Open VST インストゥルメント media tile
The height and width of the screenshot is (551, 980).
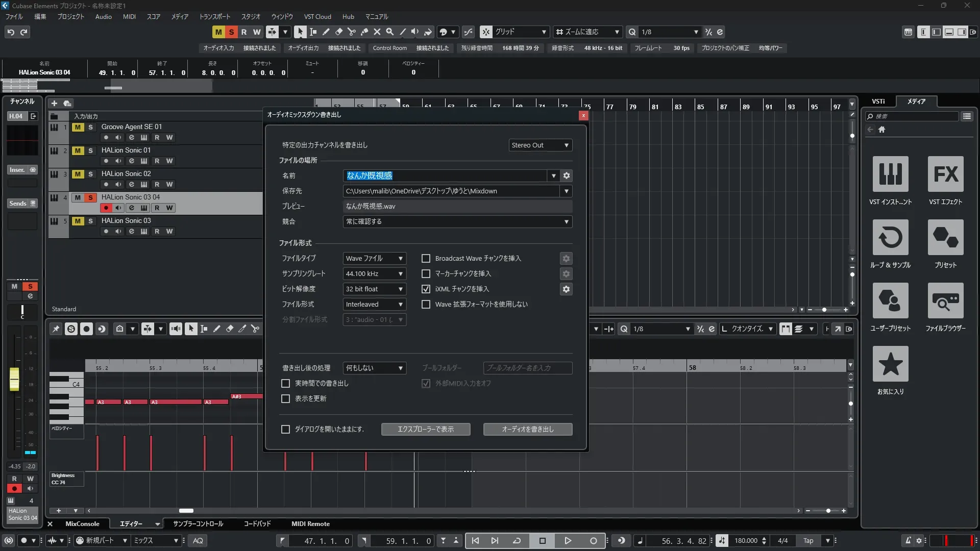(x=890, y=174)
